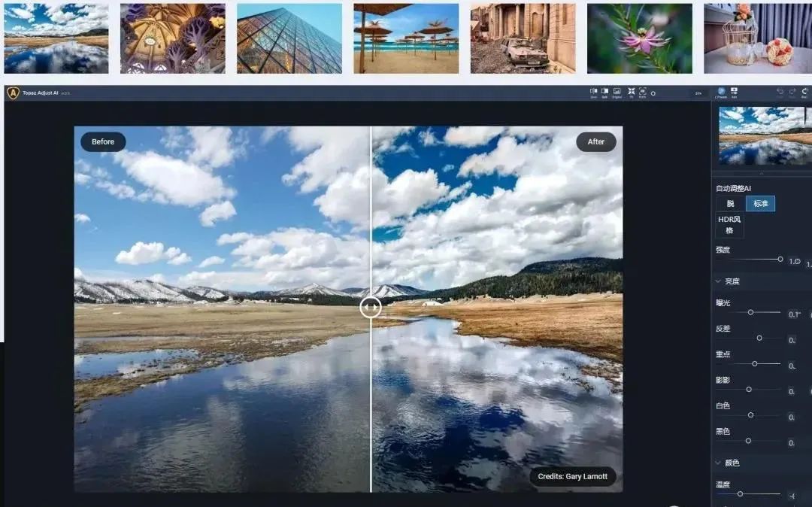Zoom to 100% using toolbar icon
The image size is (812, 507).
tap(643, 93)
